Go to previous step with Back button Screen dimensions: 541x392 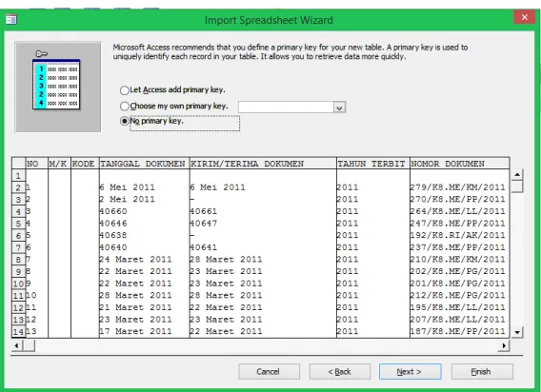coord(340,372)
